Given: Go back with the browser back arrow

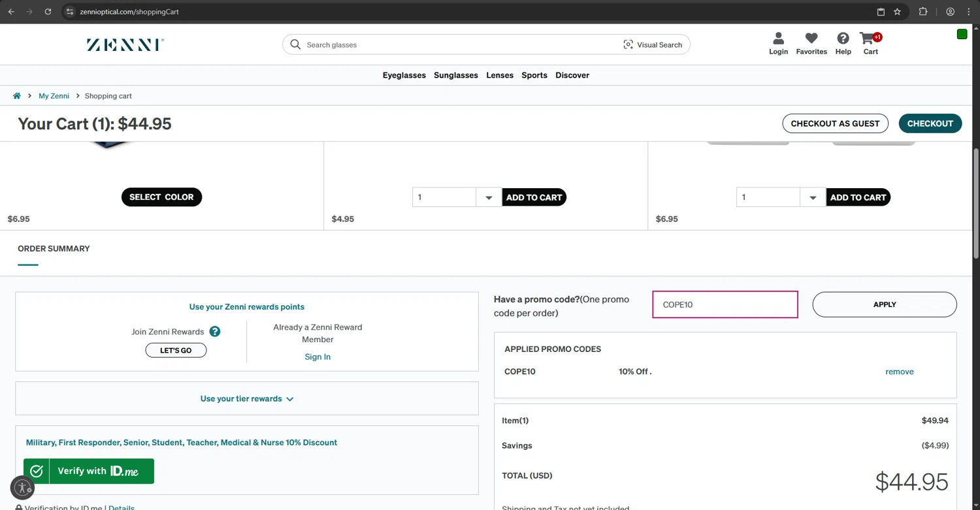Looking at the screenshot, I should pos(11,12).
